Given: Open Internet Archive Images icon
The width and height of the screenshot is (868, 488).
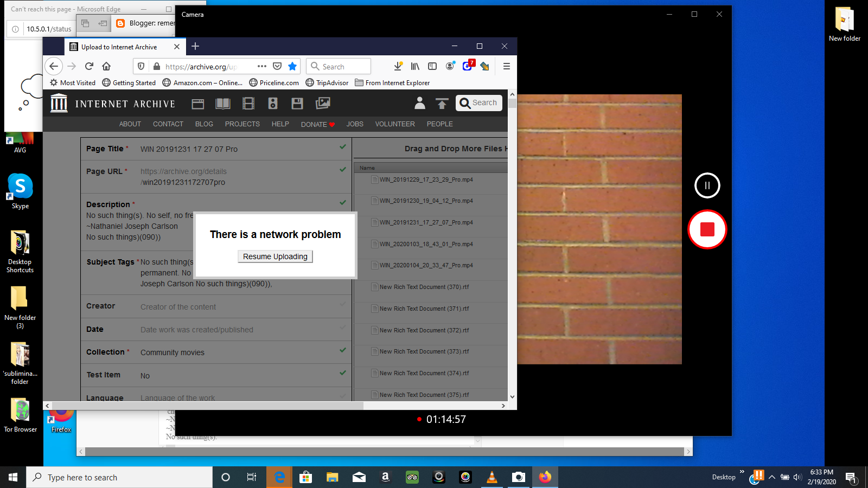Looking at the screenshot, I should pos(323,103).
